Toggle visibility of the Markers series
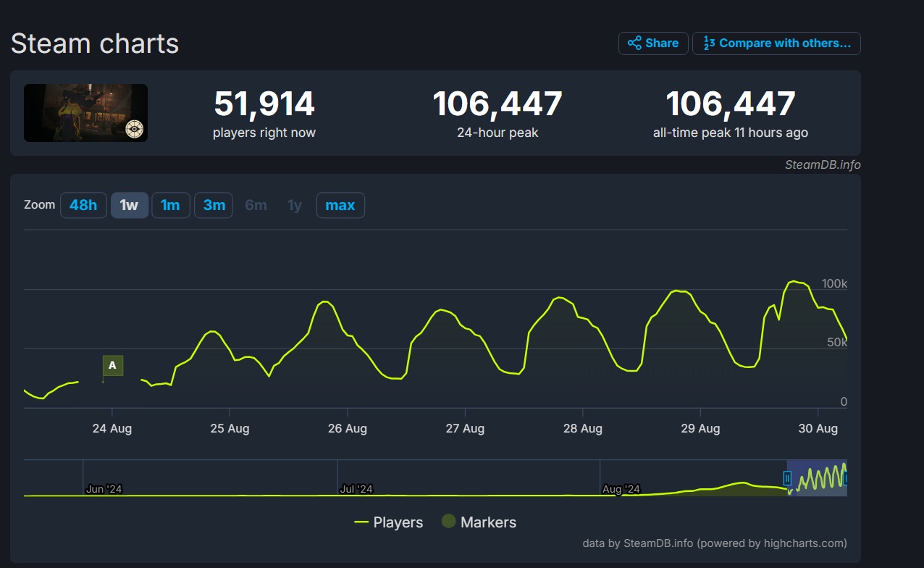The height and width of the screenshot is (568, 924). [x=480, y=522]
